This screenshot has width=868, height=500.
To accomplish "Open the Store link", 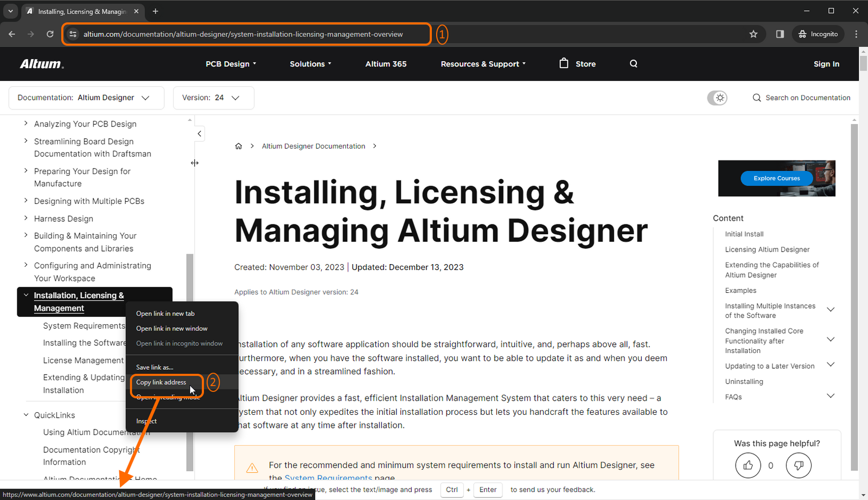I will click(x=578, y=63).
